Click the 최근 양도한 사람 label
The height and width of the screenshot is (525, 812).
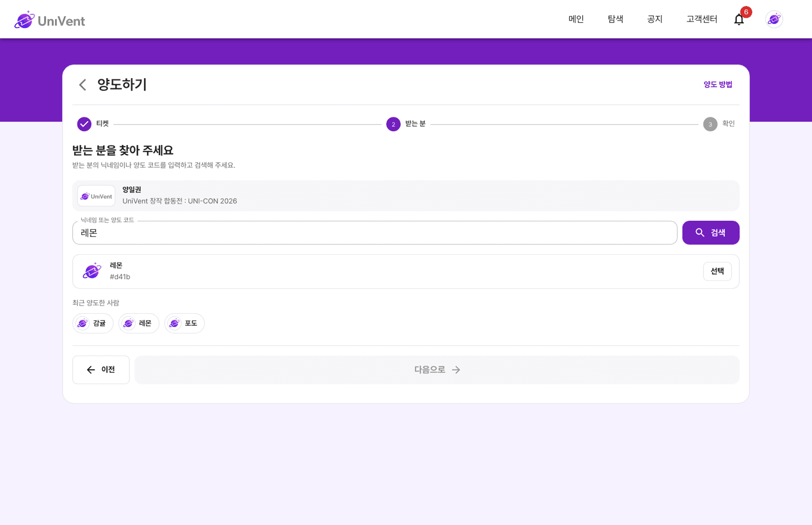coord(96,303)
